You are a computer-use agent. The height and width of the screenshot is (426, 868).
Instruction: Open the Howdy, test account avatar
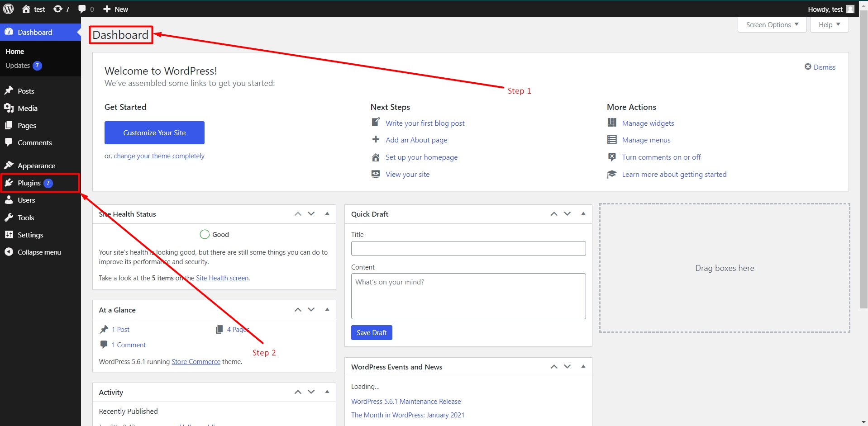[850, 9]
